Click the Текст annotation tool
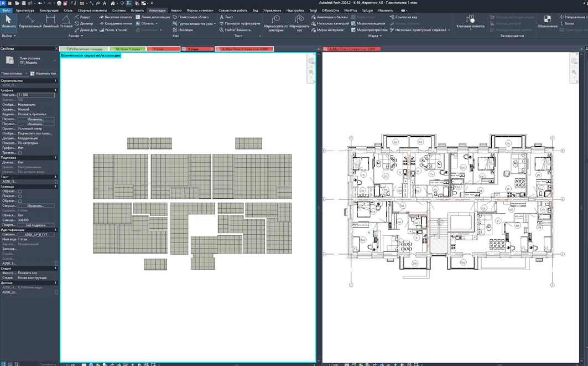 click(226, 17)
